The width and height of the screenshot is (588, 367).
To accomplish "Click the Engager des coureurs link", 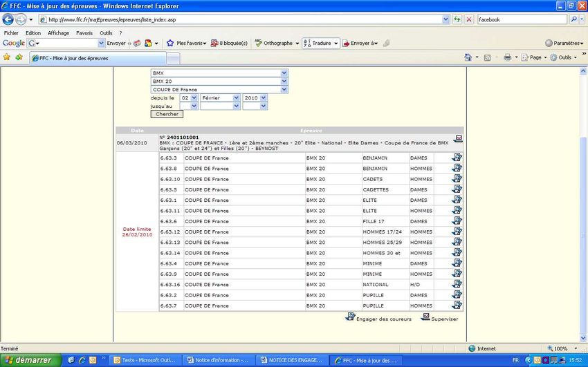I will pyautogui.click(x=383, y=319).
